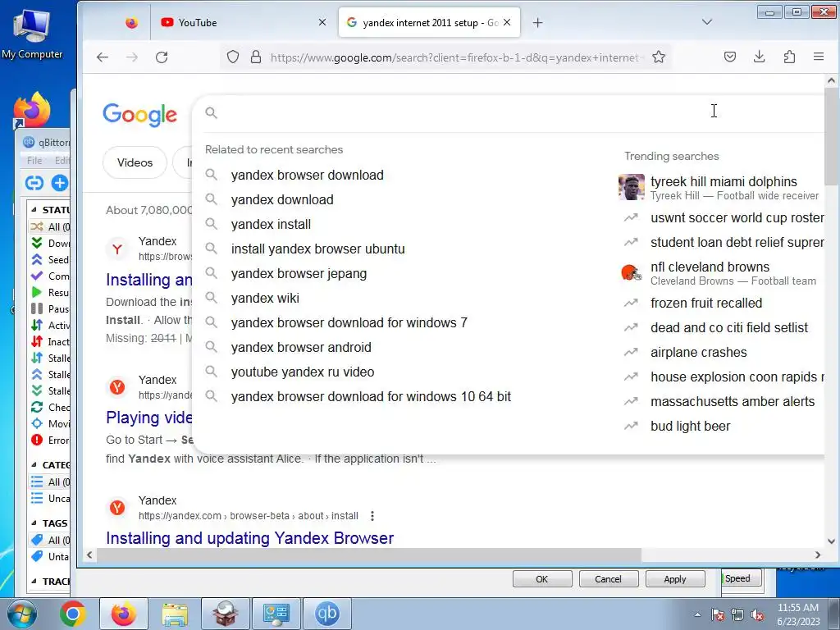
Task: Collapse the CATEGORIES section in qBittorrent
Action: coord(34,465)
